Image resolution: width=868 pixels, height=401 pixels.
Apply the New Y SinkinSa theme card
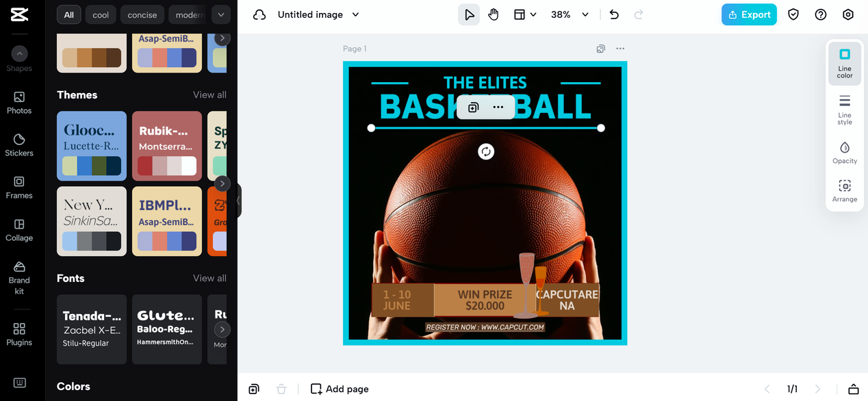pos(92,221)
